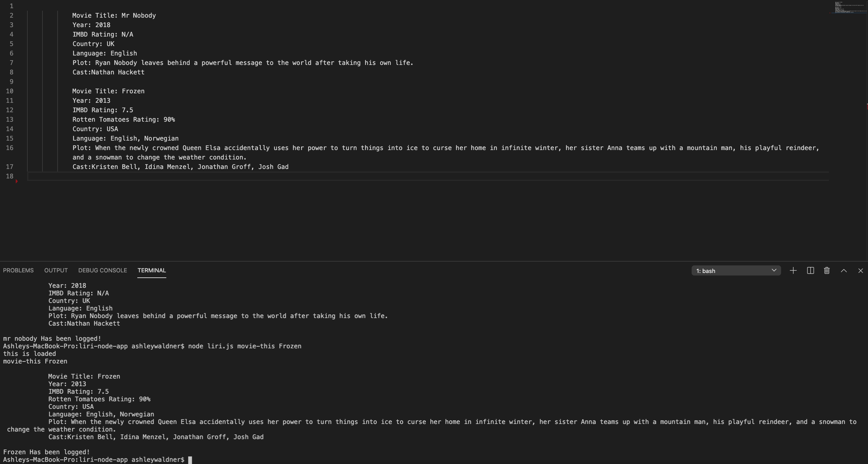Click the dropdown arrow beside bash
Screen dimensions: 868x464
pos(774,270)
